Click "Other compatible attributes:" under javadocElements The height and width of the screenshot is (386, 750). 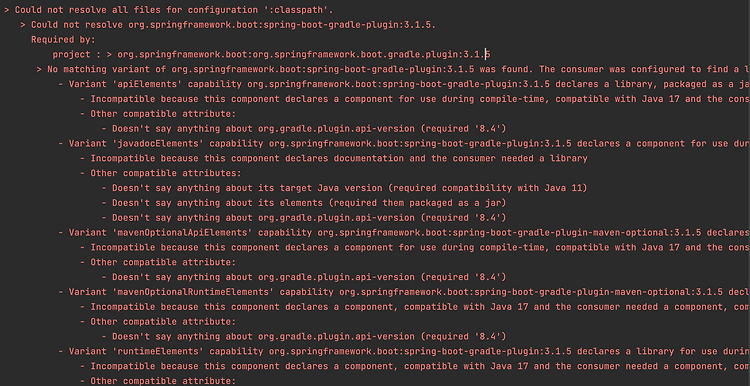[x=161, y=173]
